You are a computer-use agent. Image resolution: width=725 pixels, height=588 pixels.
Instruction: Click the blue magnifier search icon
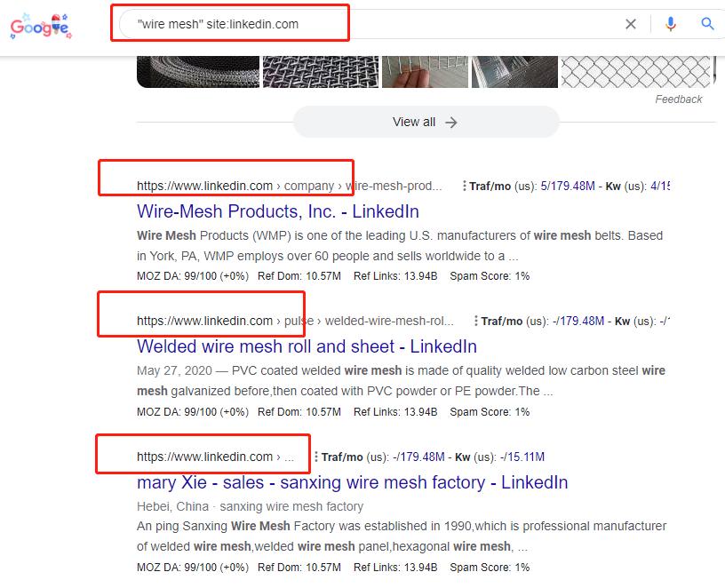[708, 24]
